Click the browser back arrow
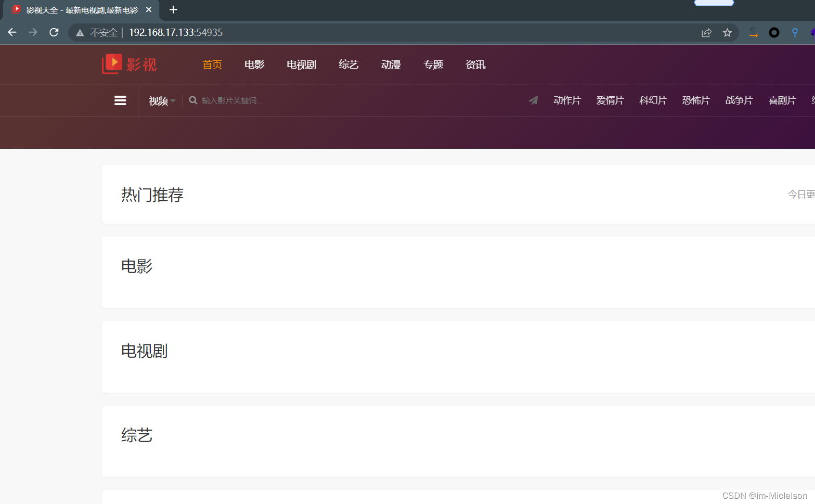Image resolution: width=815 pixels, height=504 pixels. coord(12,32)
